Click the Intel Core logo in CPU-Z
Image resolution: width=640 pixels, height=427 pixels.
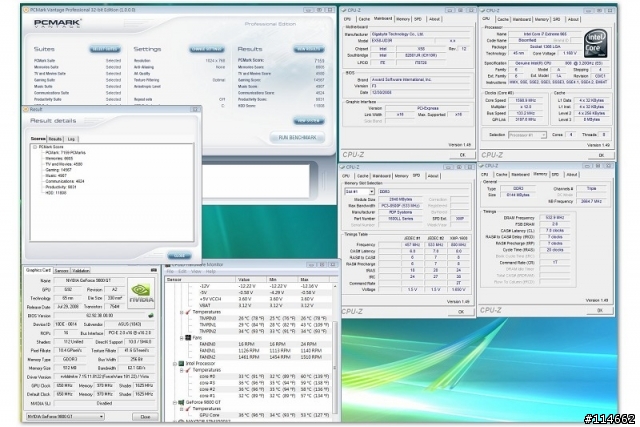click(596, 43)
